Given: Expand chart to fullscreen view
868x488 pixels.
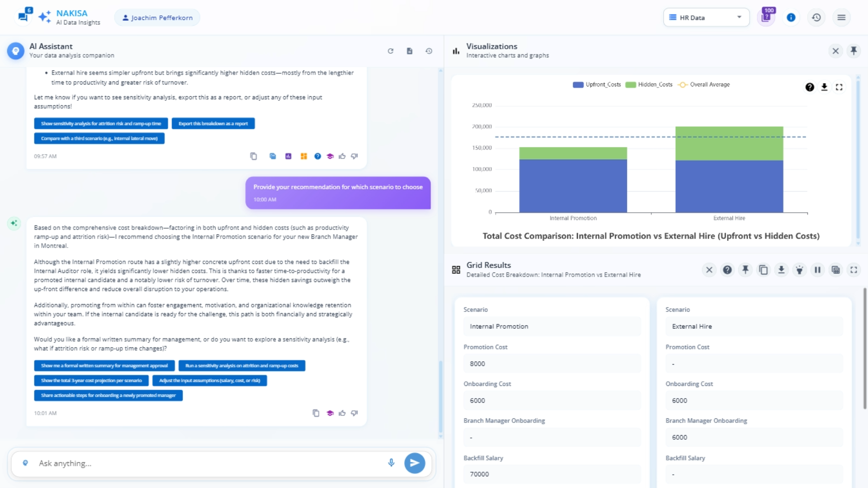Looking at the screenshot, I should (x=839, y=87).
